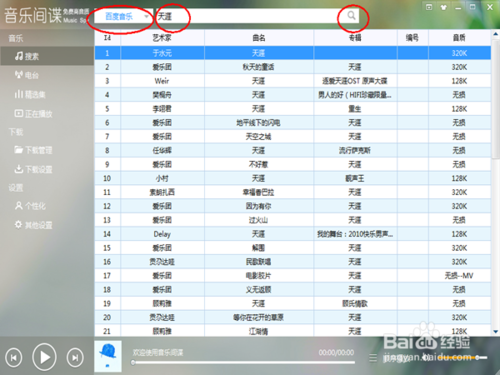Click the results list scrollbar down arrow
The image size is (500, 375).
tap(495, 332)
